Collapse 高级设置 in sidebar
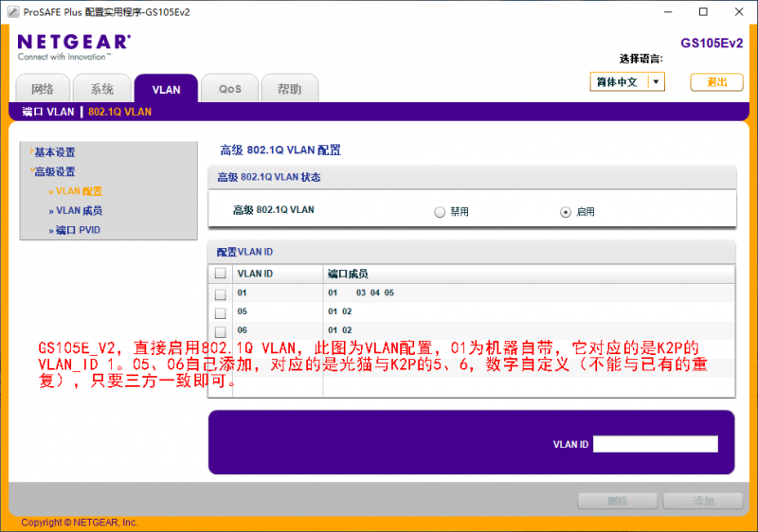 click(54, 172)
